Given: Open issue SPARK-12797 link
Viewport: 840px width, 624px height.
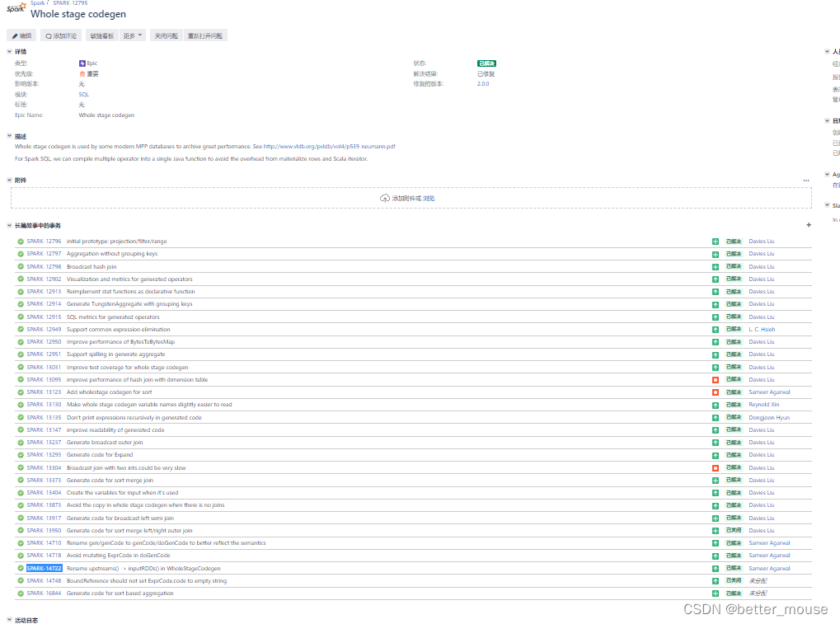Looking at the screenshot, I should (x=44, y=254).
